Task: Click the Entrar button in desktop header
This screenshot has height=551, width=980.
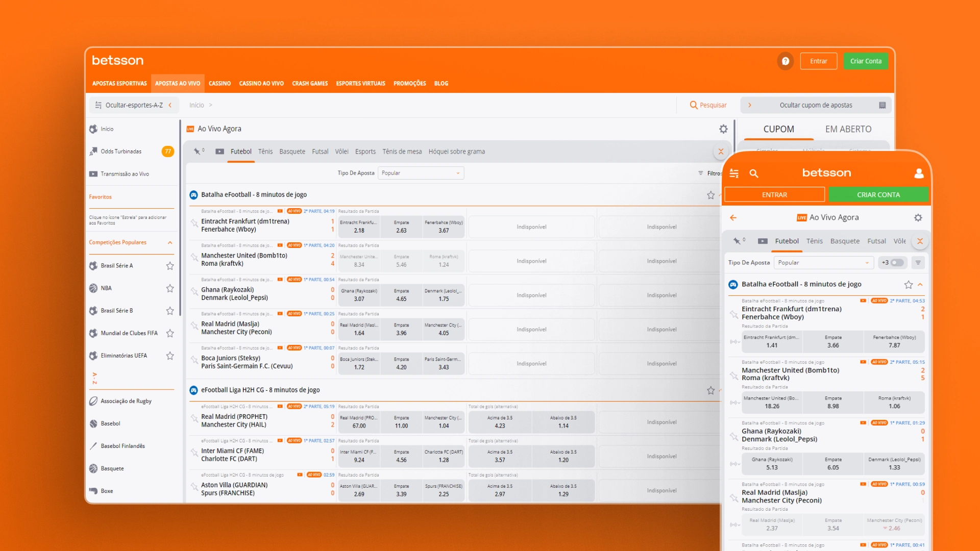Action: point(818,61)
